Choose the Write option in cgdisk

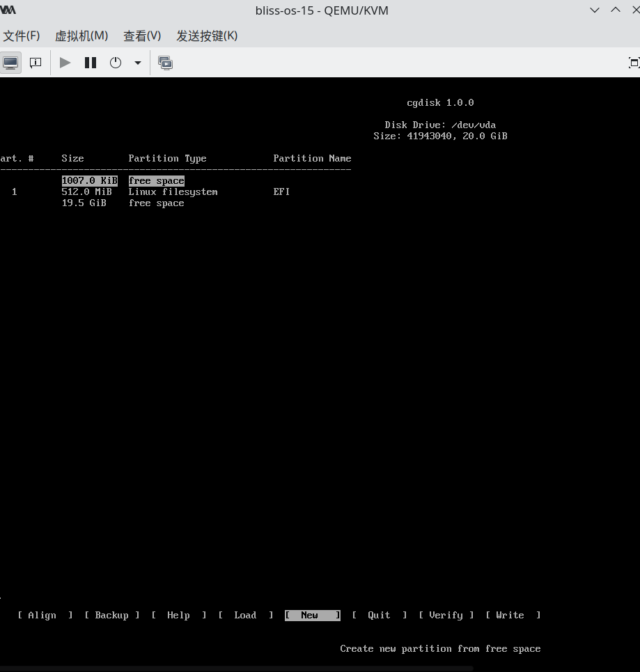513,615
